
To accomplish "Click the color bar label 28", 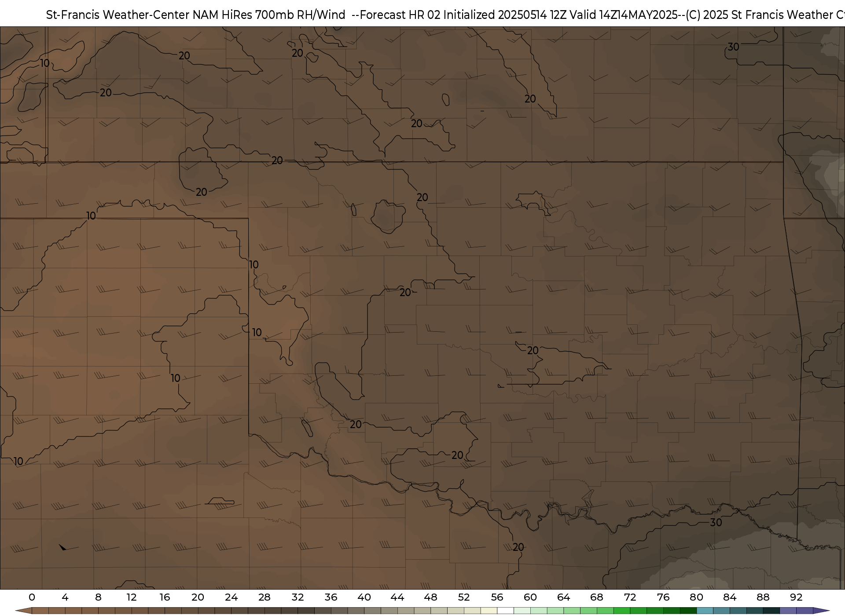I will [x=265, y=597].
